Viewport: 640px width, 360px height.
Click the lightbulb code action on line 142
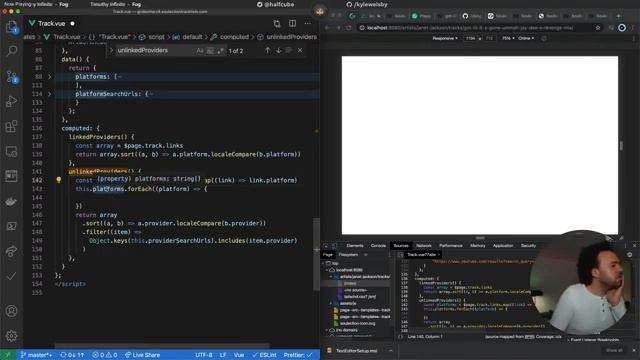click(x=58, y=180)
